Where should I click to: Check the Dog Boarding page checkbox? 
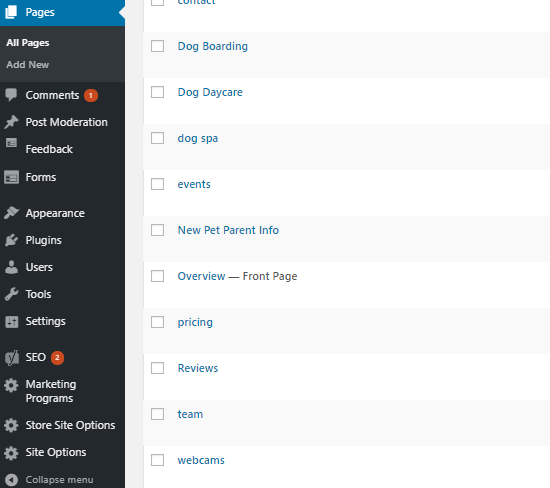click(x=157, y=46)
